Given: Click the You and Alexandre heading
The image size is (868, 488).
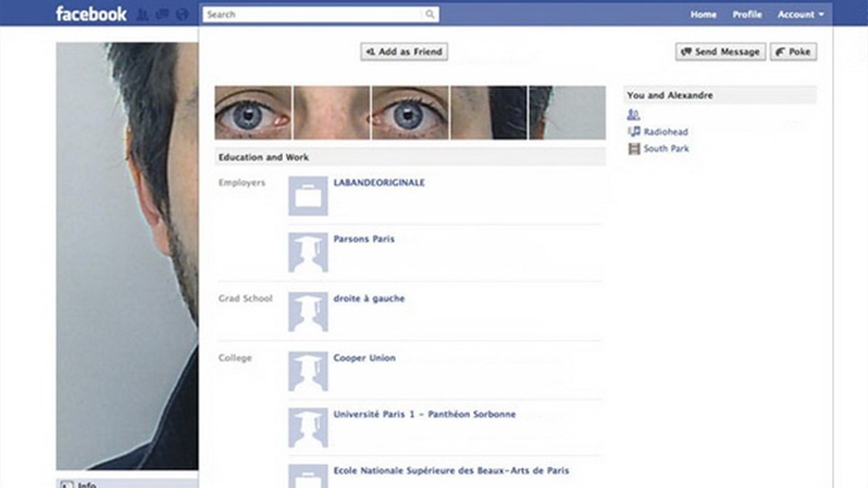Looking at the screenshot, I should [669, 95].
